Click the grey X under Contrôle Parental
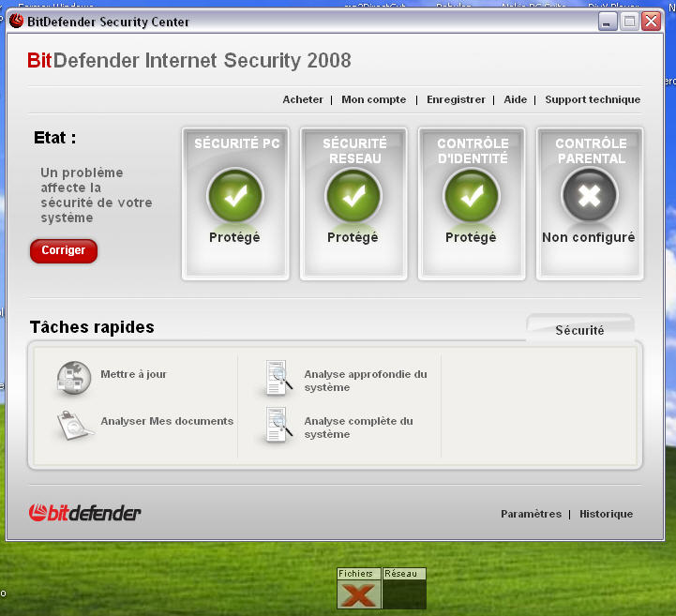 (590, 195)
